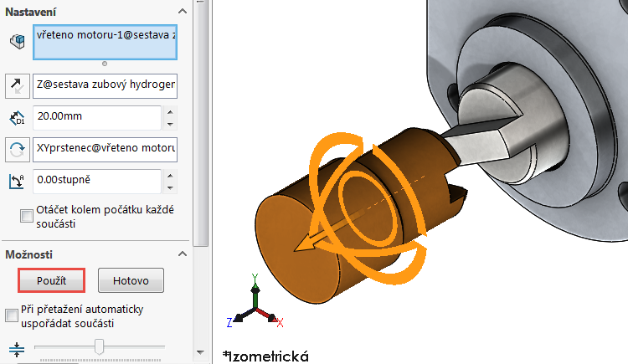This screenshot has width=628, height=364.
Task: Click the Hotovo button
Action: (x=131, y=280)
